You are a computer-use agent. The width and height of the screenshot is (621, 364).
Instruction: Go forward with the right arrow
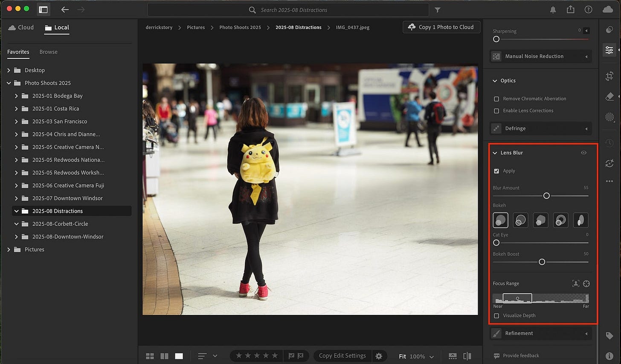[81, 9]
